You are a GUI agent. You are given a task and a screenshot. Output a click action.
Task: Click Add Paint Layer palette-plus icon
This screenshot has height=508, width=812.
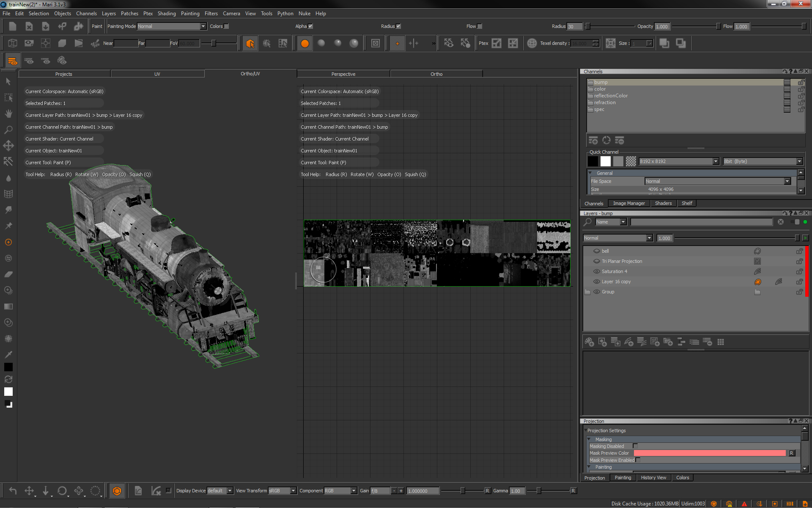(x=589, y=342)
